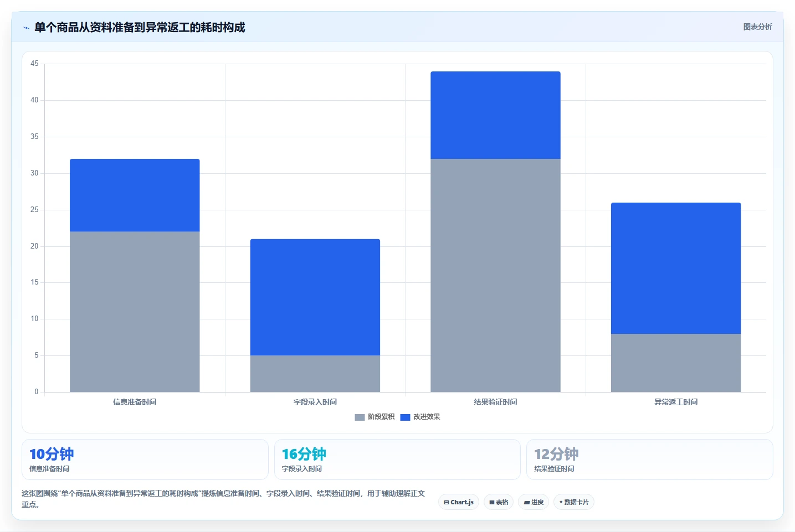
Task: Click the blue 改进效果 legend swatch
Action: pos(405,417)
